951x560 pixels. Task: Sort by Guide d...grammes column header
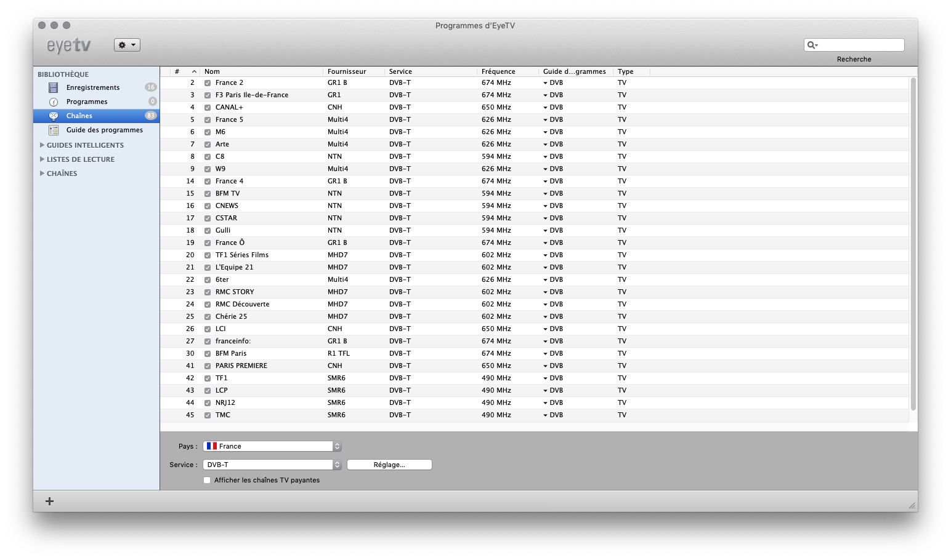pos(575,71)
